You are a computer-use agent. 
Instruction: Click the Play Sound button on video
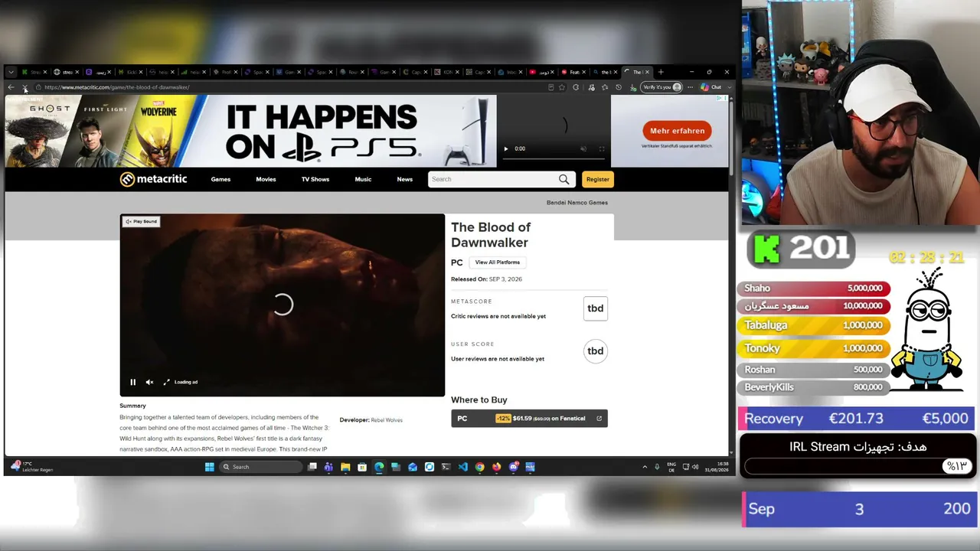point(142,221)
